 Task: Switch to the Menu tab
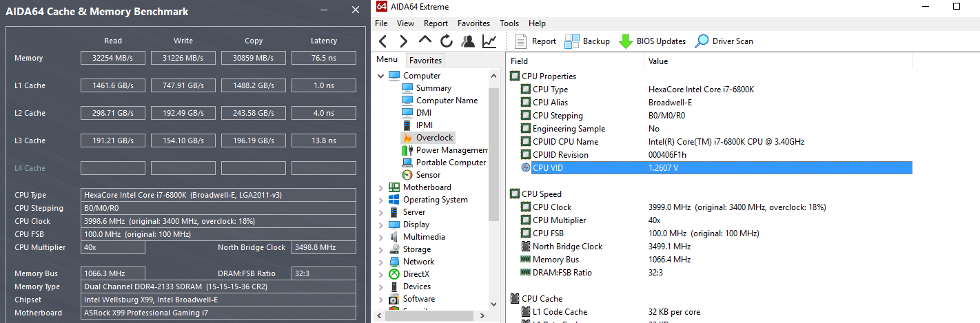(x=387, y=60)
